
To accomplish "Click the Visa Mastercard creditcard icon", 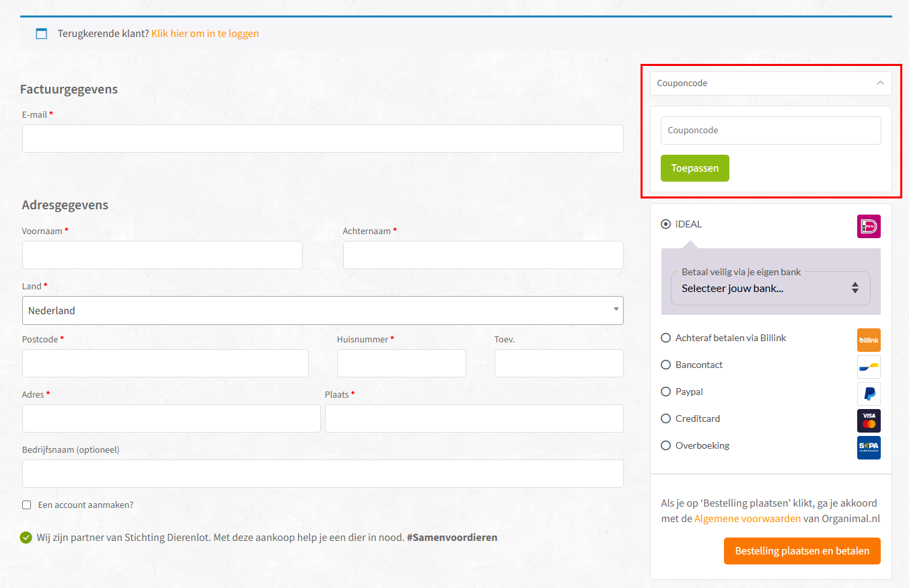I will [869, 420].
